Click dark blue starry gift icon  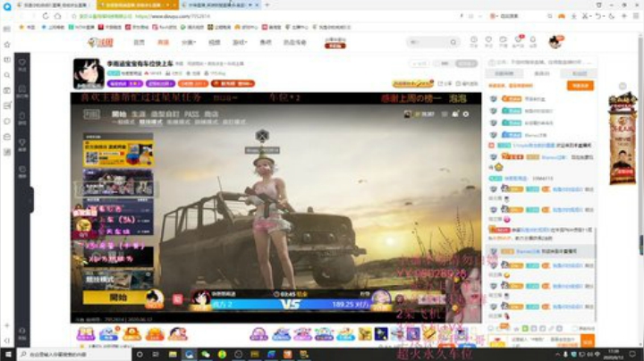coord(381,334)
